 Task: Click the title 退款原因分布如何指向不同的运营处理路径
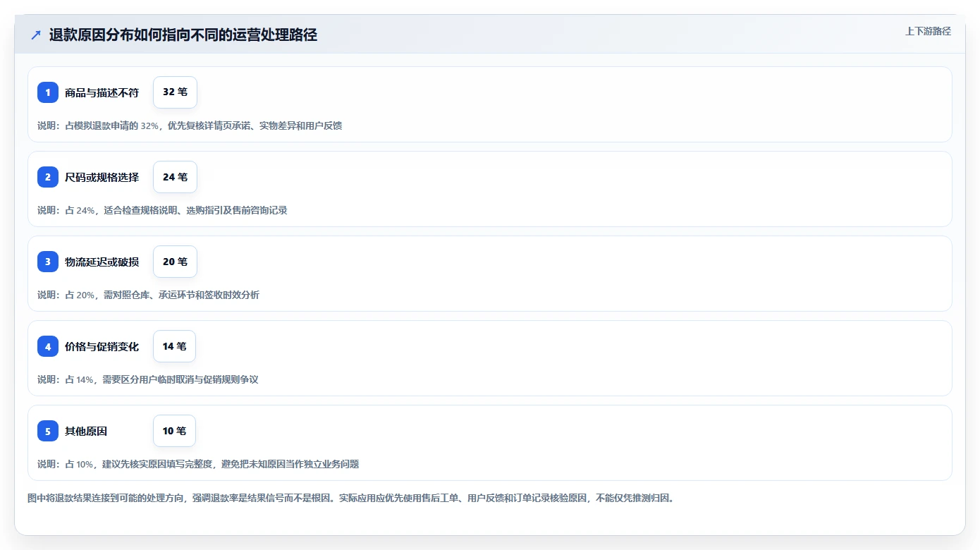click(x=183, y=35)
